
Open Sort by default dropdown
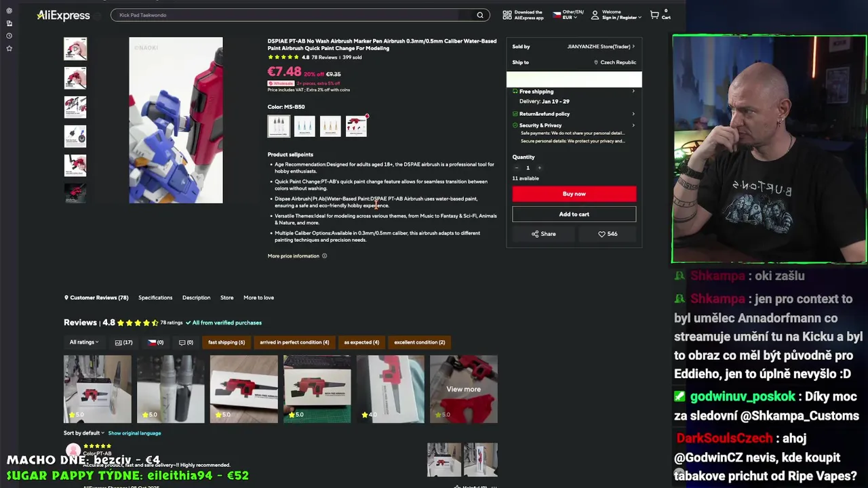point(84,433)
